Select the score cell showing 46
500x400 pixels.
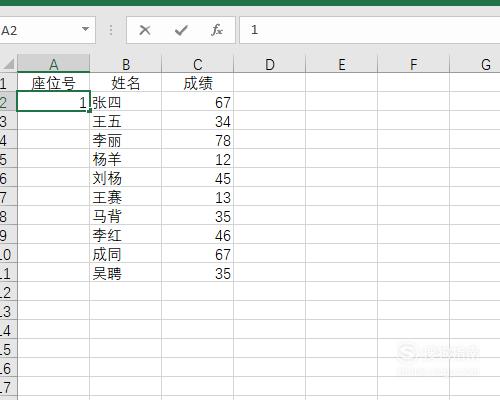click(198, 234)
